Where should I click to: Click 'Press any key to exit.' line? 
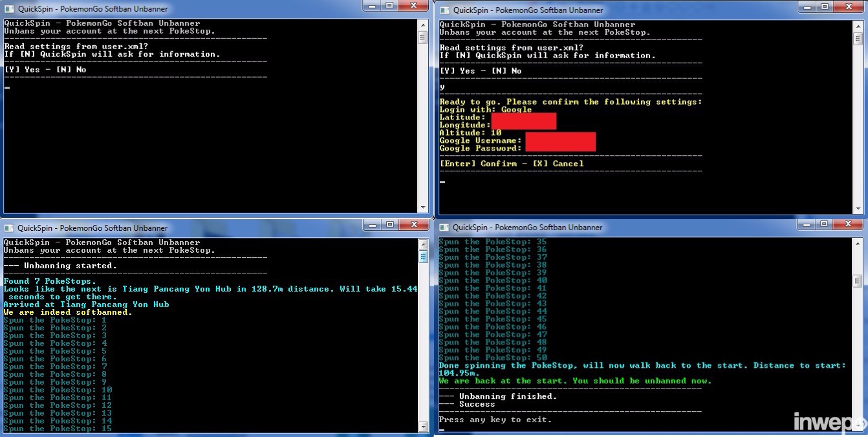[x=496, y=420]
